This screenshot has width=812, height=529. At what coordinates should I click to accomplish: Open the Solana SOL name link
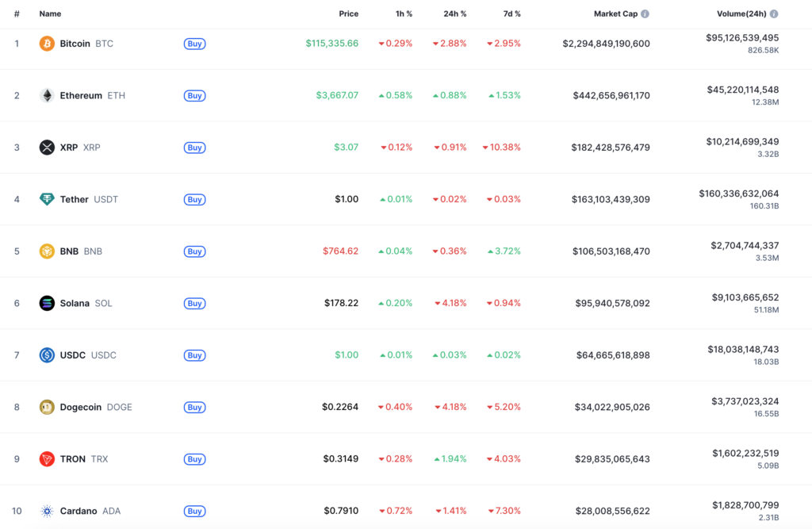click(x=86, y=303)
